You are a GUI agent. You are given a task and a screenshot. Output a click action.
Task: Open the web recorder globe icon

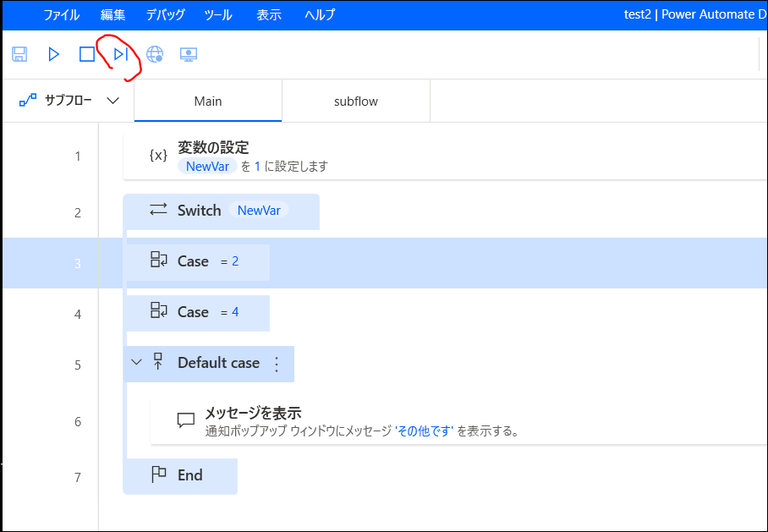156,53
